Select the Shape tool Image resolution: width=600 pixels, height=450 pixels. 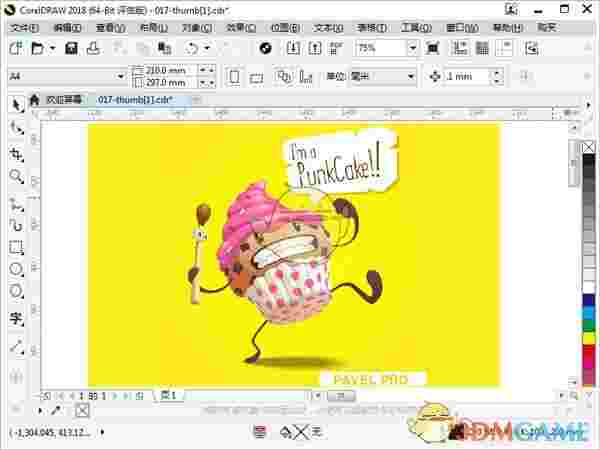pyautogui.click(x=16, y=129)
